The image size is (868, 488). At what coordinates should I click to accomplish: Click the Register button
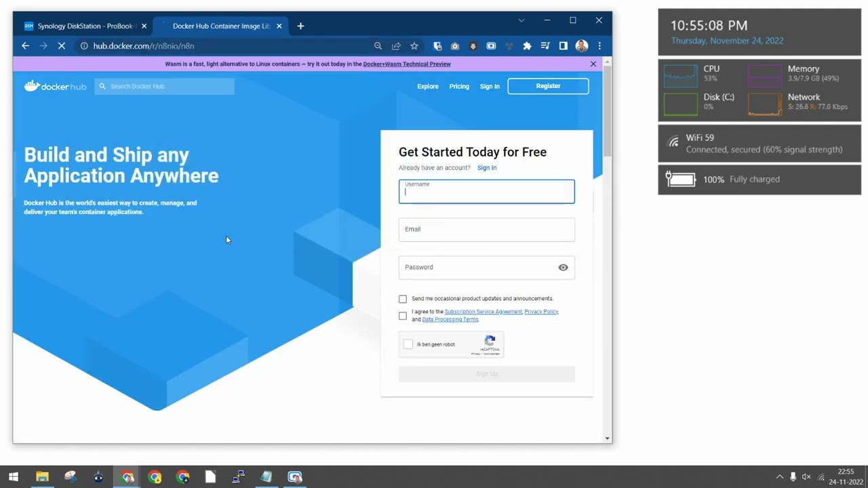[548, 86]
